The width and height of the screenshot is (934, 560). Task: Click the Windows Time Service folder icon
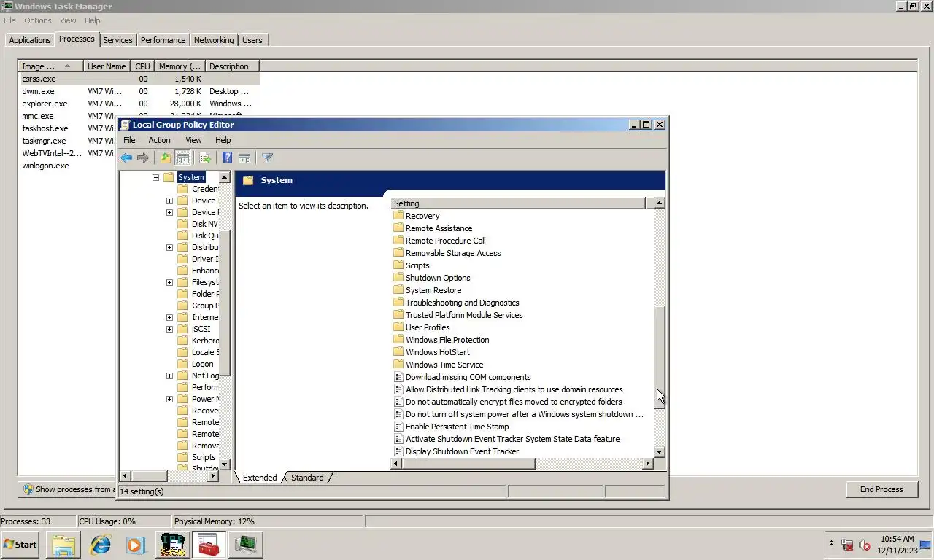(x=398, y=365)
